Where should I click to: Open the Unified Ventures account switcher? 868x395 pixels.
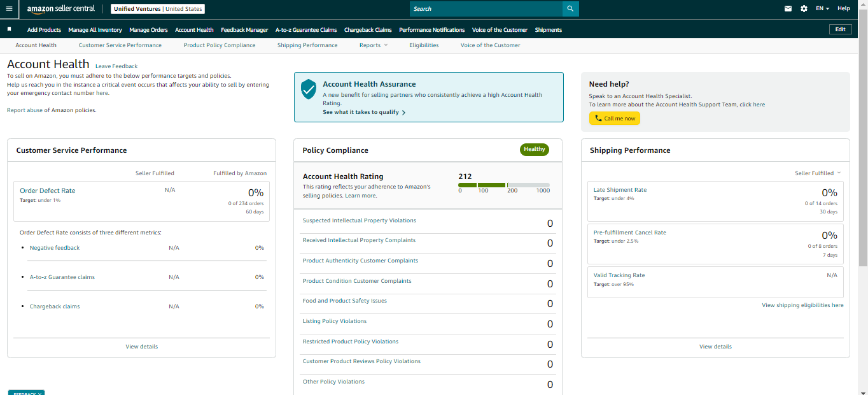coord(158,9)
